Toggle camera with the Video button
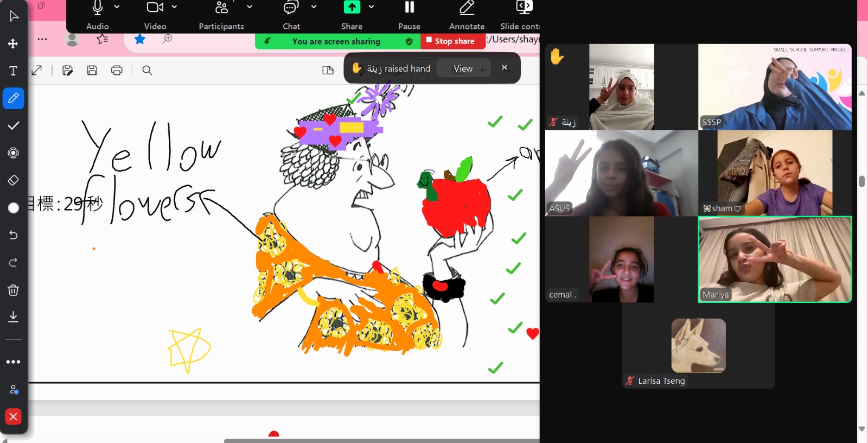Image resolution: width=868 pixels, height=443 pixels. coord(155,14)
